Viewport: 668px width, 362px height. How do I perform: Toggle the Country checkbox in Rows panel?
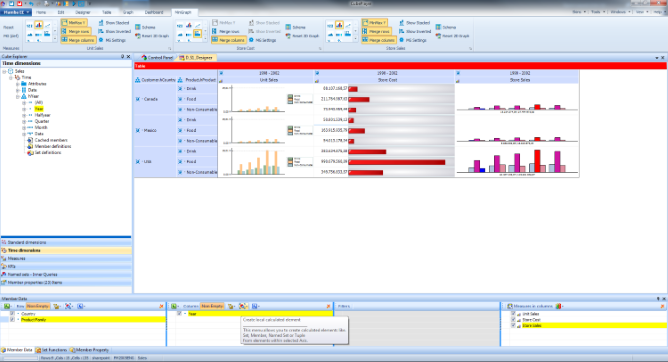click(x=12, y=314)
